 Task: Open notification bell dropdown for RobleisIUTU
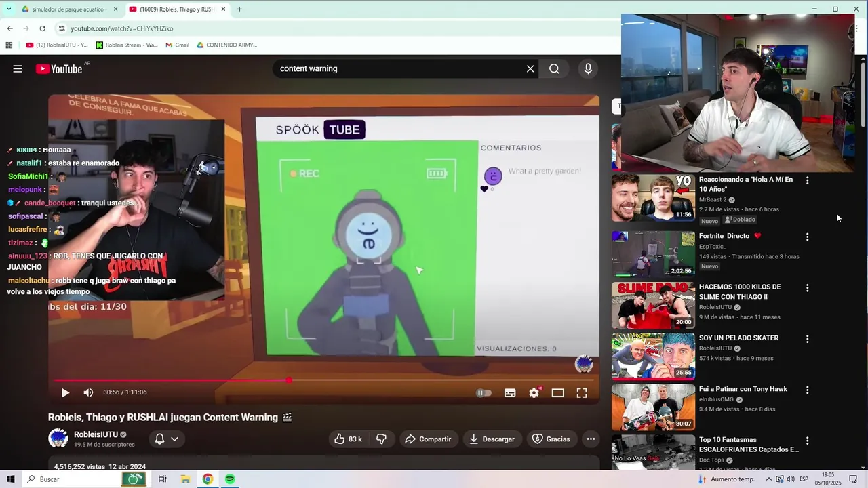tap(166, 439)
